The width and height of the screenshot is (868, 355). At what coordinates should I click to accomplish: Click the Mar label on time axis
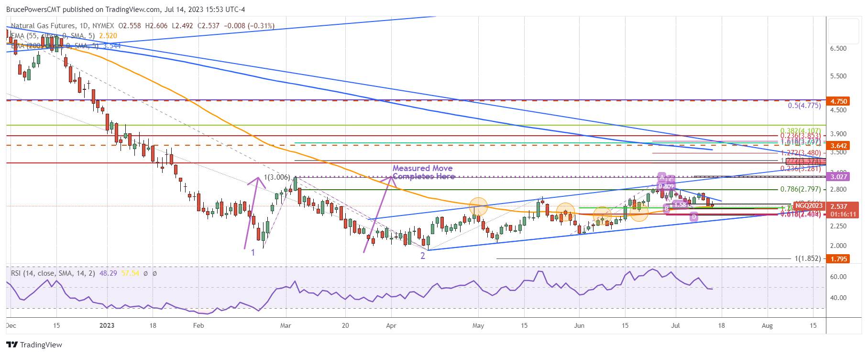click(x=286, y=326)
